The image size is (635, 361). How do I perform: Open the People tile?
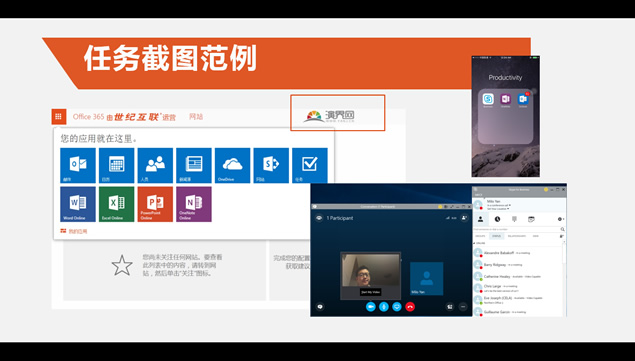(x=155, y=165)
